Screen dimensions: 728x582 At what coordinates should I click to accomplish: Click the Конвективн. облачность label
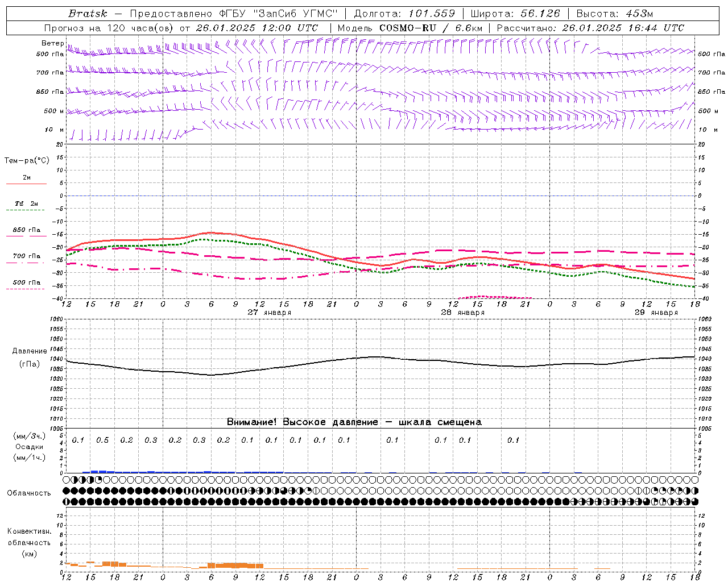coord(29,537)
